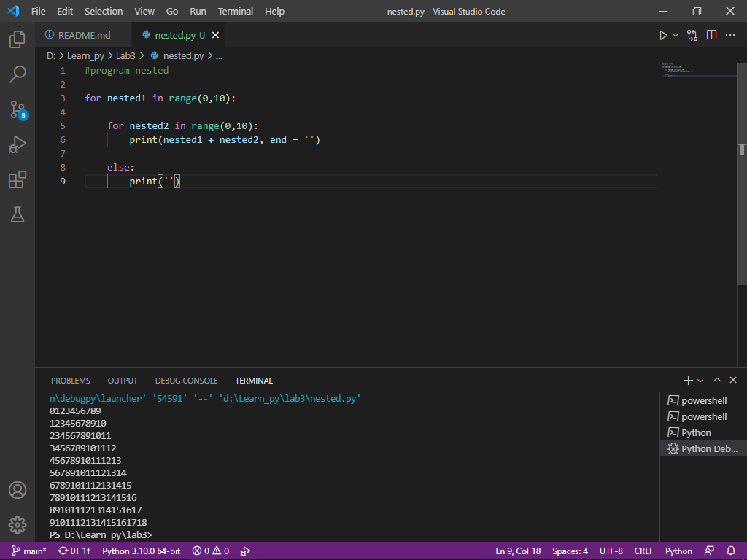The width and height of the screenshot is (747, 560).
Task: Open Changes compare icon in the editor toolbar
Action: click(692, 35)
